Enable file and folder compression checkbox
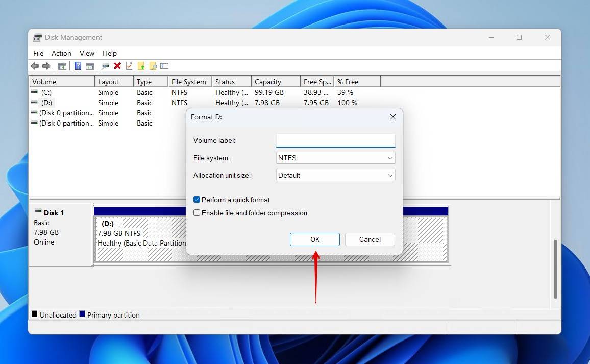This screenshot has height=364, width=590. coord(196,213)
